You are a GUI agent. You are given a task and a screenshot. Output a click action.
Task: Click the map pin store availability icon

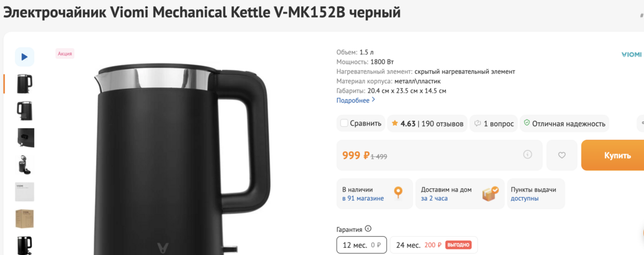(398, 193)
